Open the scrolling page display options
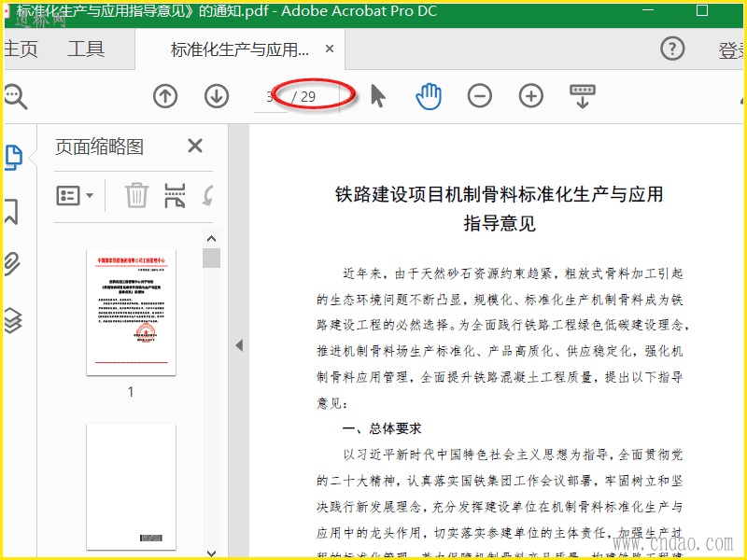 (x=582, y=96)
